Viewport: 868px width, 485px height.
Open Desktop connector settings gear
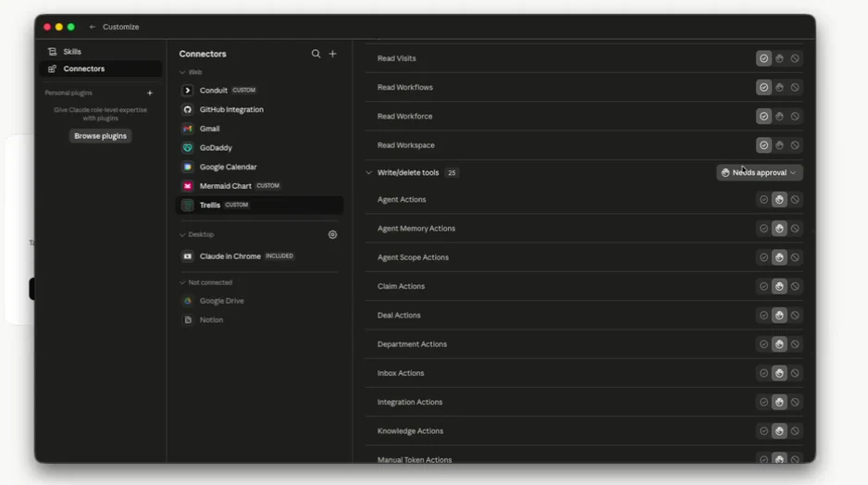[x=332, y=235]
